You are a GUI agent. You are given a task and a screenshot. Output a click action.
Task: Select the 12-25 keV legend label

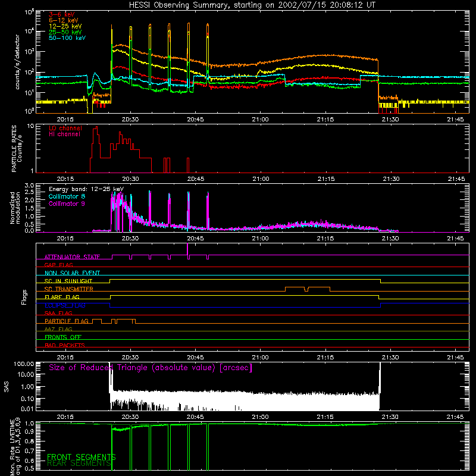pos(65,26)
